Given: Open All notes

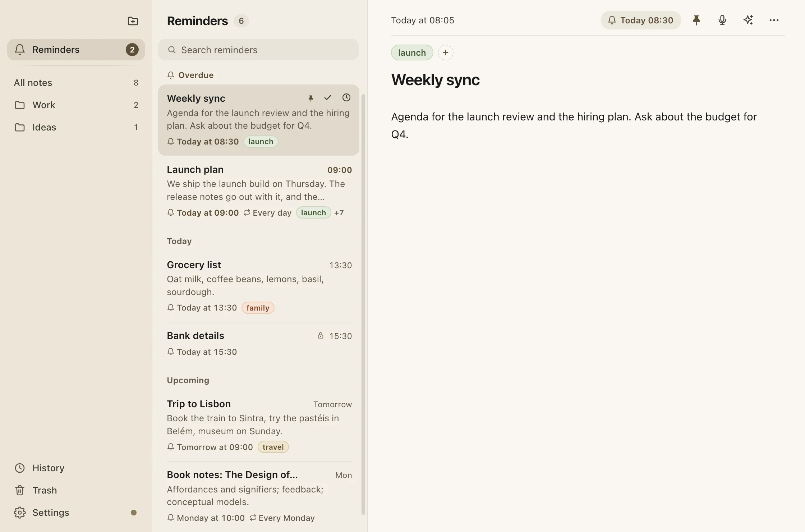Looking at the screenshot, I should [76, 83].
